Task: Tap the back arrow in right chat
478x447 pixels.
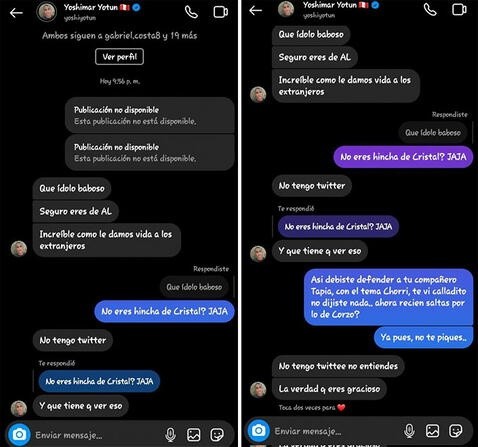Action: click(x=255, y=11)
